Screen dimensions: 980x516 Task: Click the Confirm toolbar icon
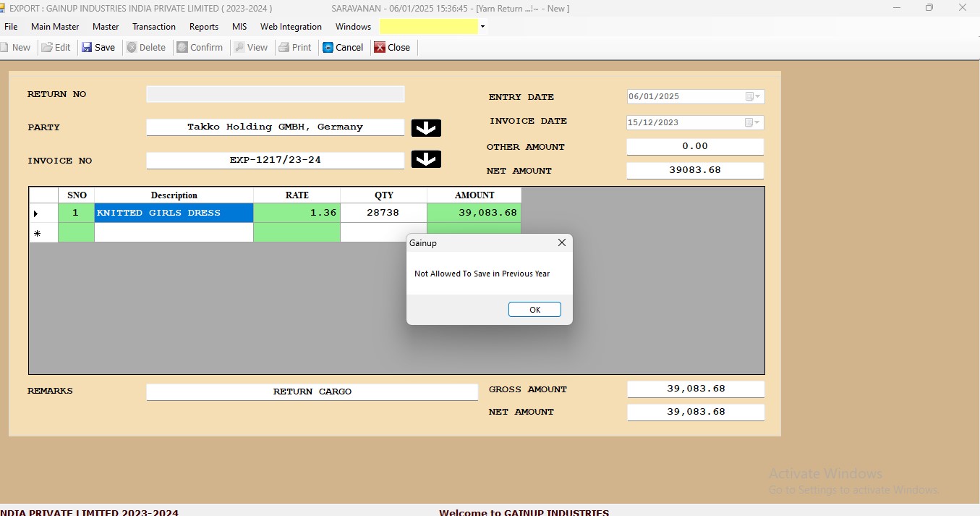(x=183, y=48)
